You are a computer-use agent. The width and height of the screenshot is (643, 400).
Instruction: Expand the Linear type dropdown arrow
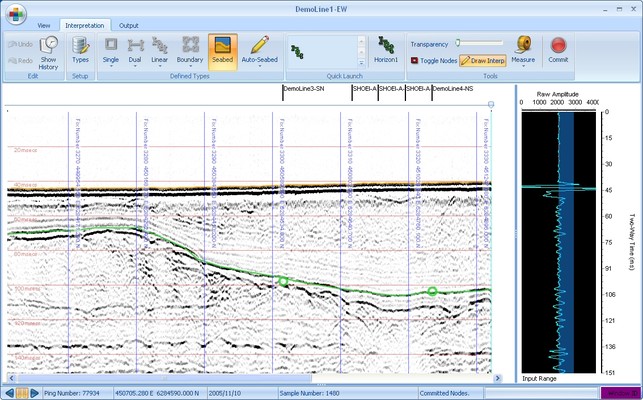point(160,67)
